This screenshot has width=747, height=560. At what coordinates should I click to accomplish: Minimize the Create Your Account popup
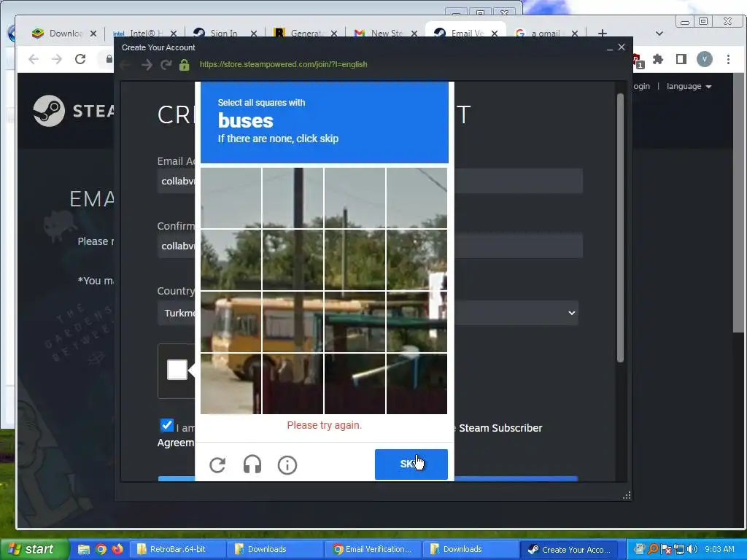(x=609, y=47)
